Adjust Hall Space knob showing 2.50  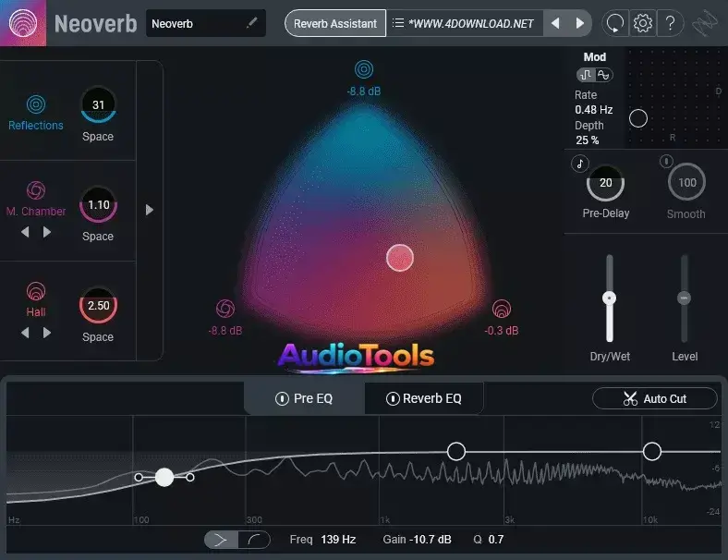coord(99,305)
